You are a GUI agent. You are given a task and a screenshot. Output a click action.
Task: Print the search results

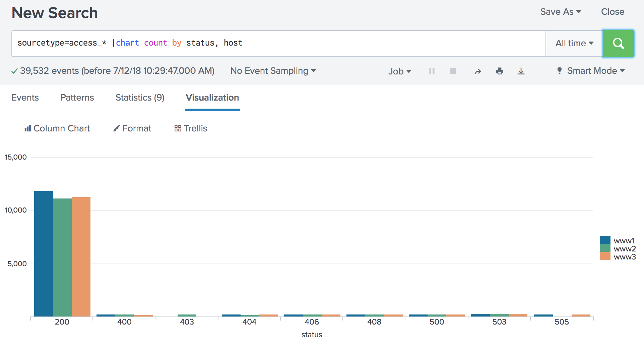click(x=499, y=71)
